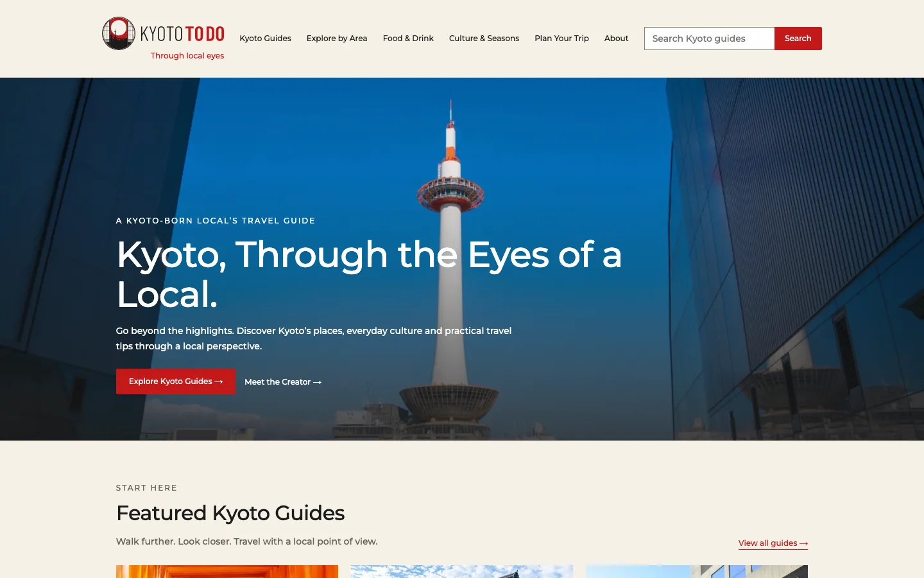
Task: Click the 'A Kyoto-born local's travel guide' label
Action: 216,221
